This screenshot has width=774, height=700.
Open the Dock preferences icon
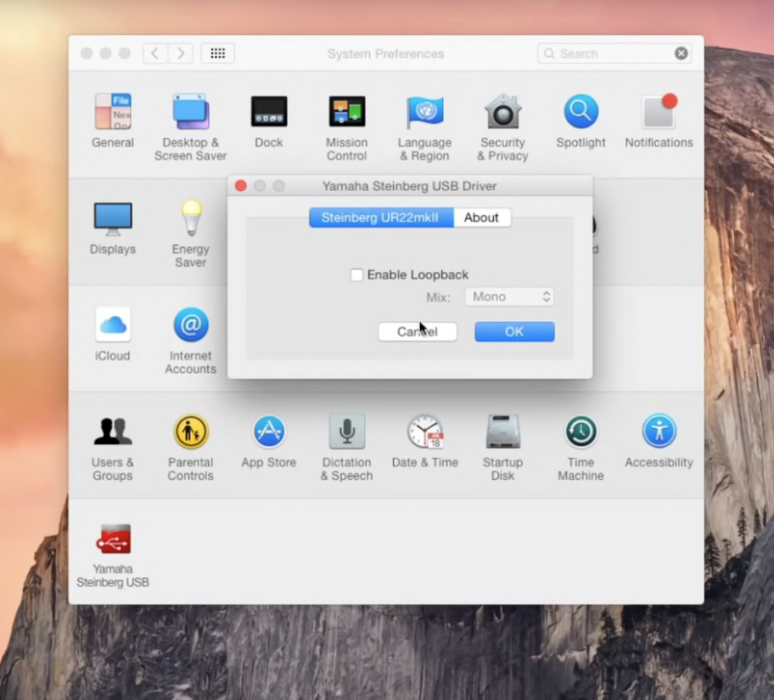pos(269,112)
